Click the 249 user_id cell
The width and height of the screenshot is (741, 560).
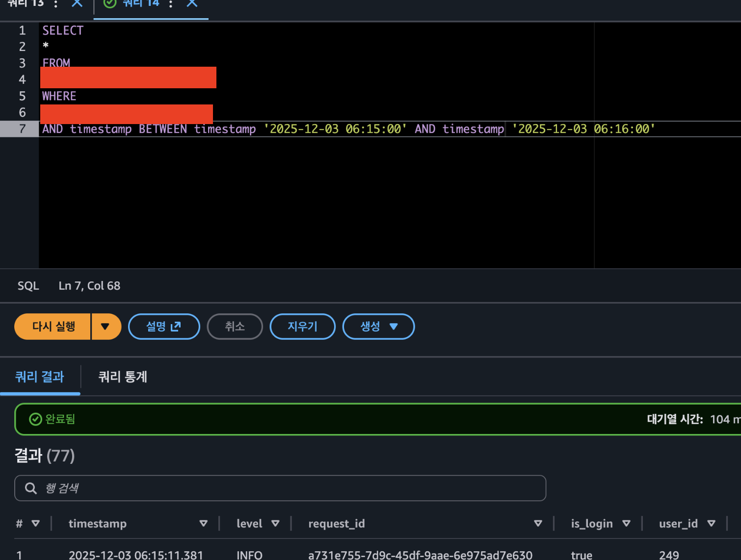click(x=669, y=555)
